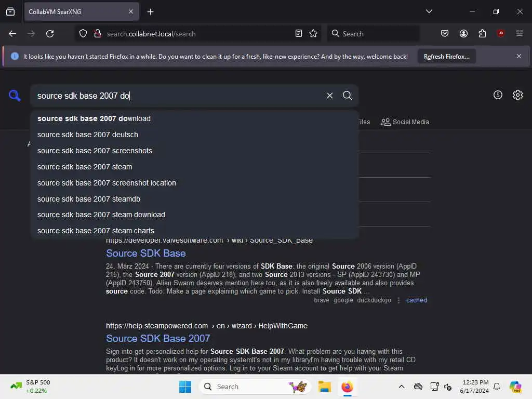532x399 pixels.
Task: Open network status icon in tray
Action: click(x=434, y=387)
